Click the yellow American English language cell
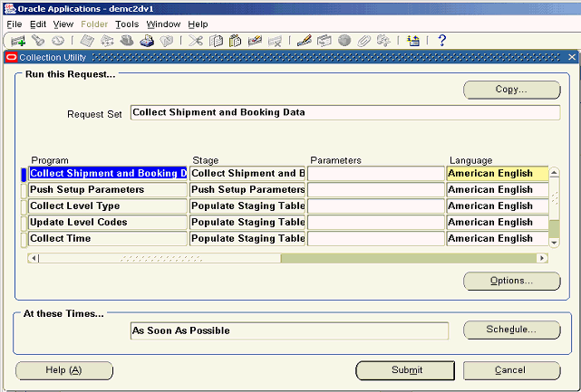The height and width of the screenshot is (392, 581). point(498,173)
